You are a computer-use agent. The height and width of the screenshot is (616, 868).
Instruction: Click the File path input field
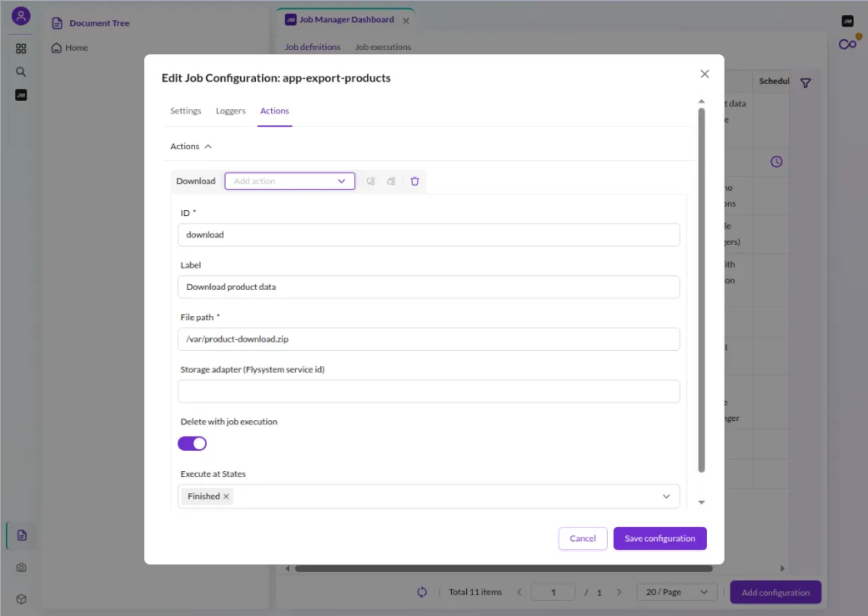tap(428, 339)
